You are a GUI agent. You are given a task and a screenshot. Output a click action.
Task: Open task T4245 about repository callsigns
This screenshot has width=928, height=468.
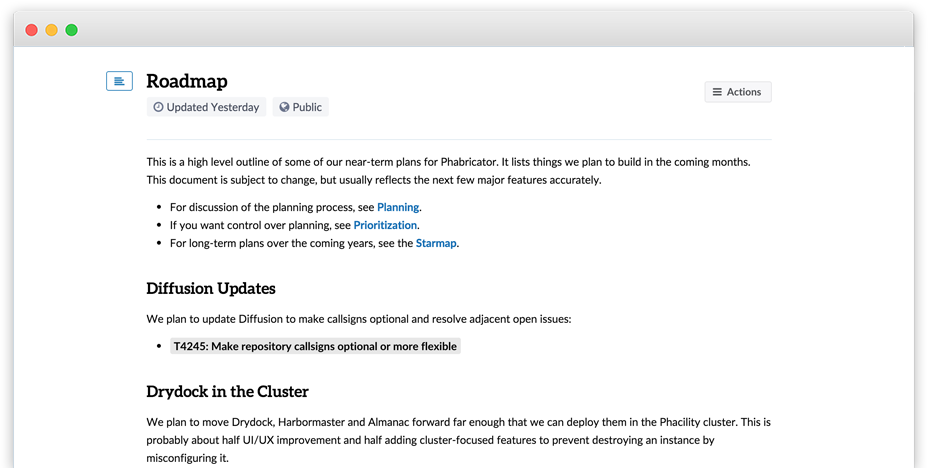pyautogui.click(x=315, y=346)
